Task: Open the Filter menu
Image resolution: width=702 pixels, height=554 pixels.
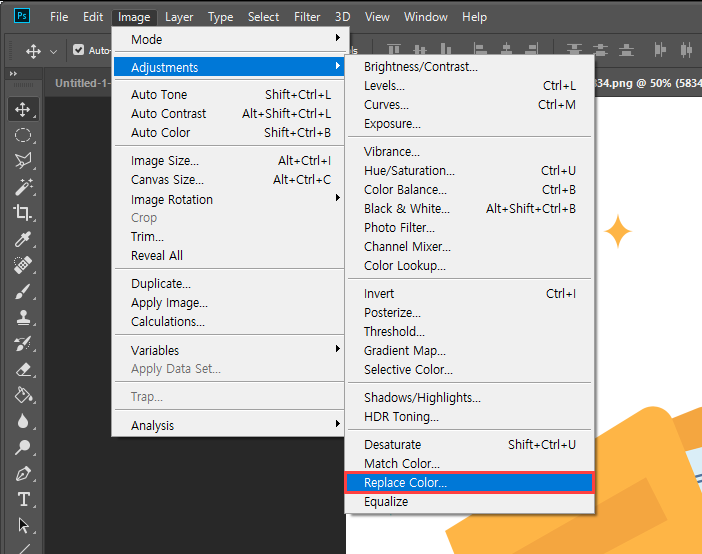Action: point(307,17)
